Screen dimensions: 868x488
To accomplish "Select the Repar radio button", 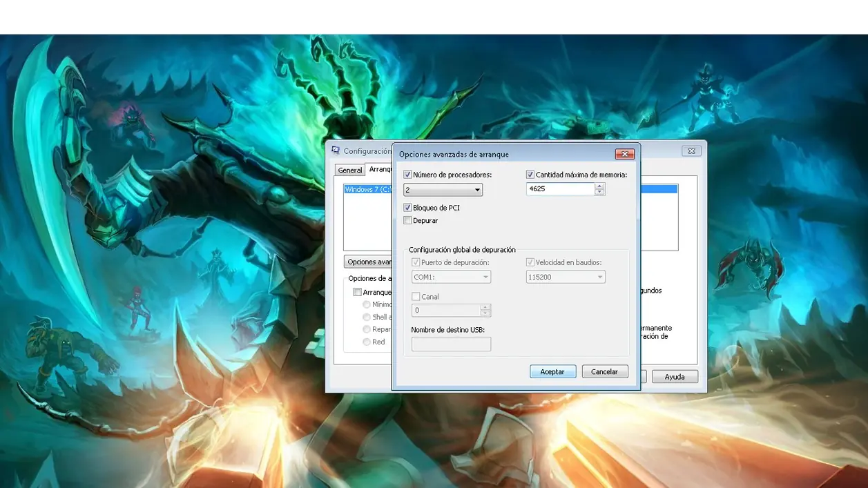I will pyautogui.click(x=367, y=329).
